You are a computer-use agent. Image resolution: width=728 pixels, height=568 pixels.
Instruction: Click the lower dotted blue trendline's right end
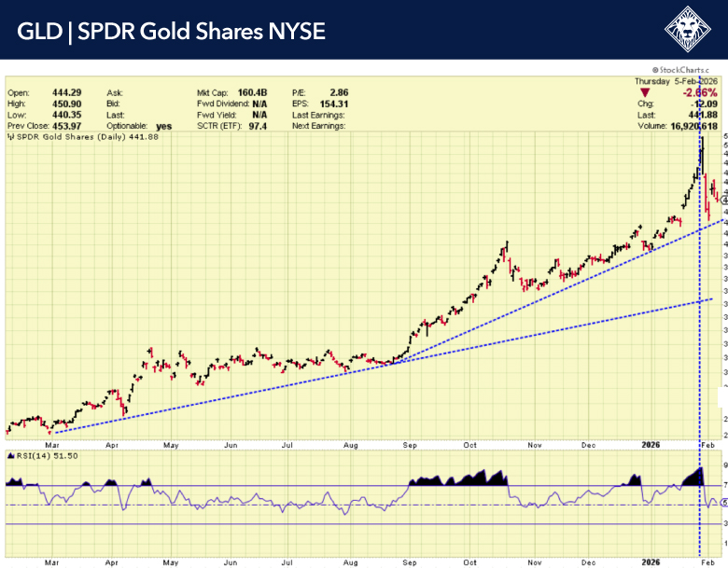(x=711, y=299)
